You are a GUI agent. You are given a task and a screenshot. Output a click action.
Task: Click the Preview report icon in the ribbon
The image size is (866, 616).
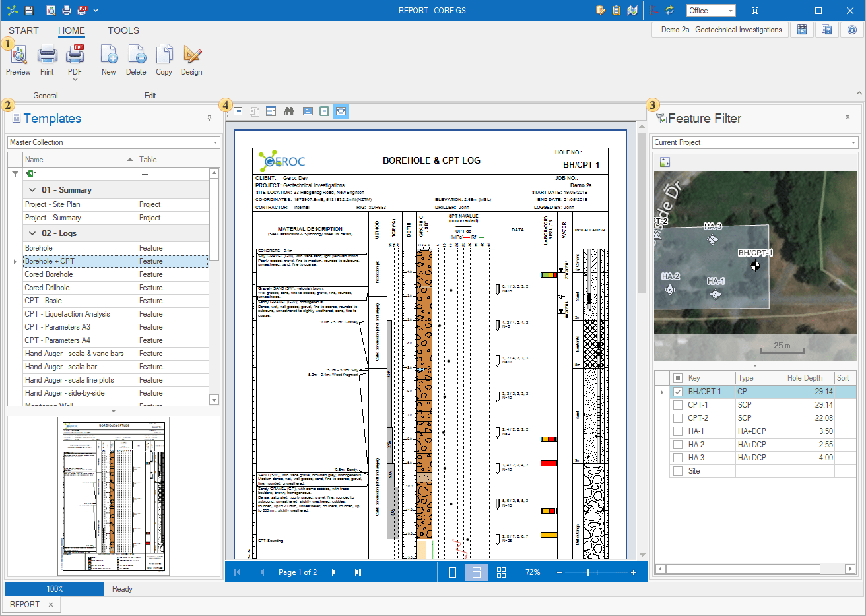click(18, 55)
